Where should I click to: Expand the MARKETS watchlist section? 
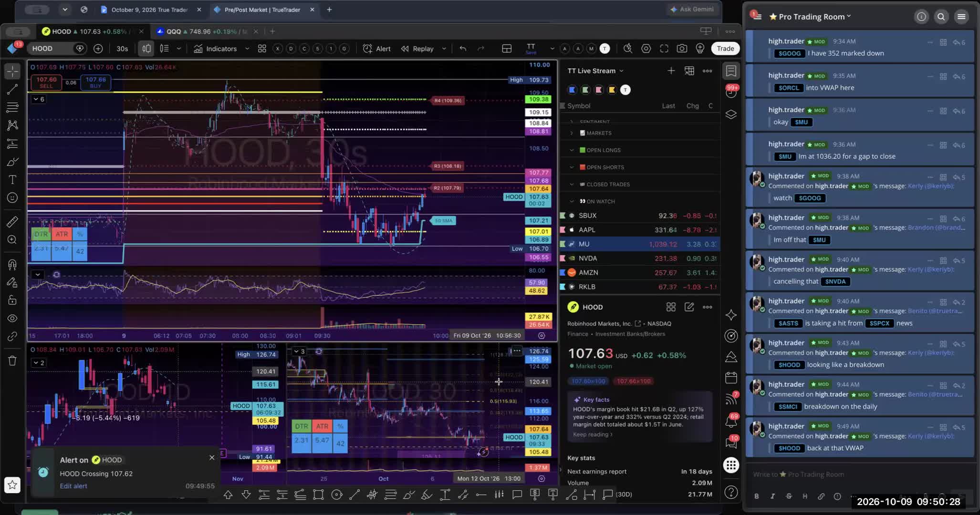pyautogui.click(x=572, y=133)
